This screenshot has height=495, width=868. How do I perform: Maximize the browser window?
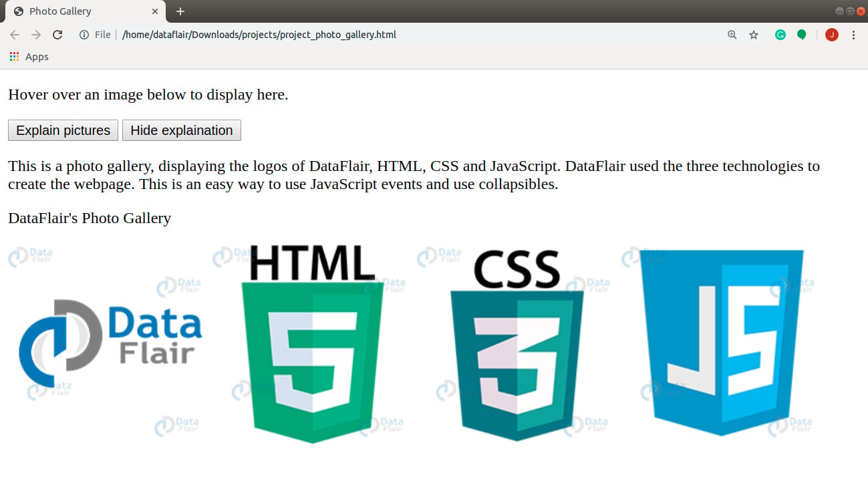click(x=850, y=11)
